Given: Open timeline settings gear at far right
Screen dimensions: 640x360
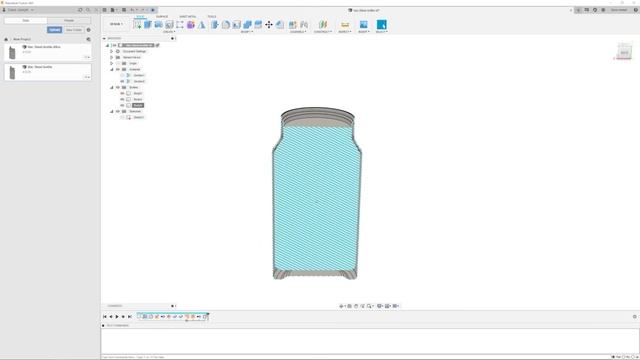Looking at the screenshot, I should click(x=634, y=317).
